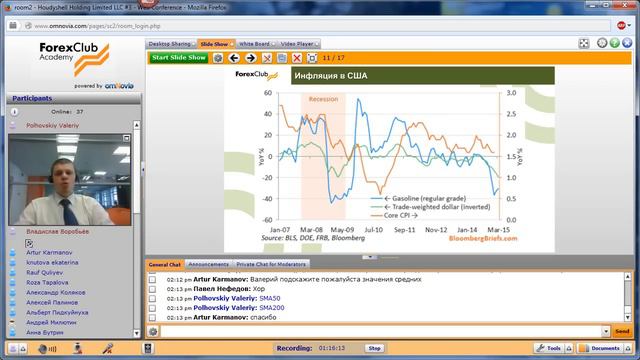Check the box beside SMA50 message

click(152, 298)
